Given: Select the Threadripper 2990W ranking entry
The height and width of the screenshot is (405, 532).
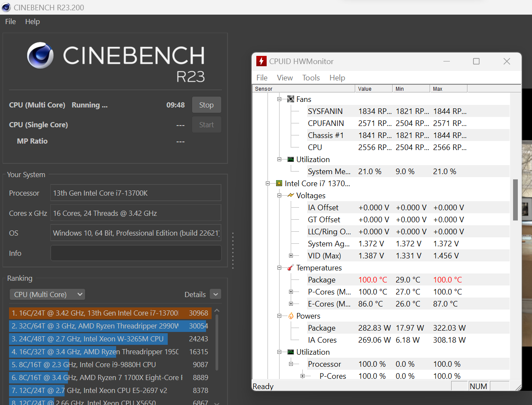Looking at the screenshot, I should pyautogui.click(x=110, y=326).
